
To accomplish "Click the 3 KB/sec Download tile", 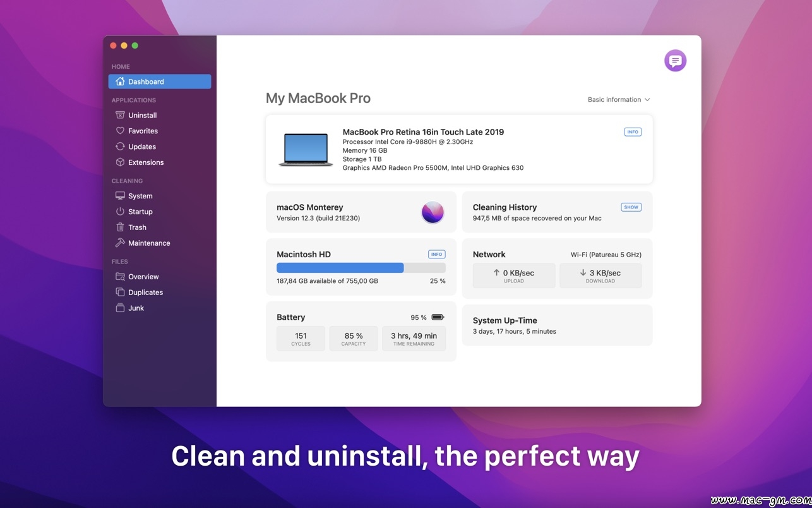I will pyautogui.click(x=600, y=275).
